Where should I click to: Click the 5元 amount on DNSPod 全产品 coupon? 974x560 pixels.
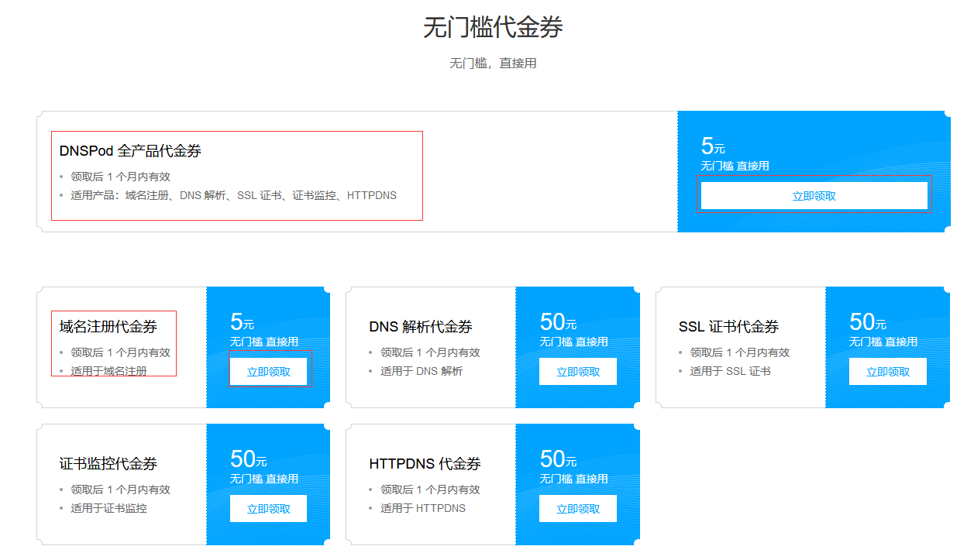tap(713, 146)
